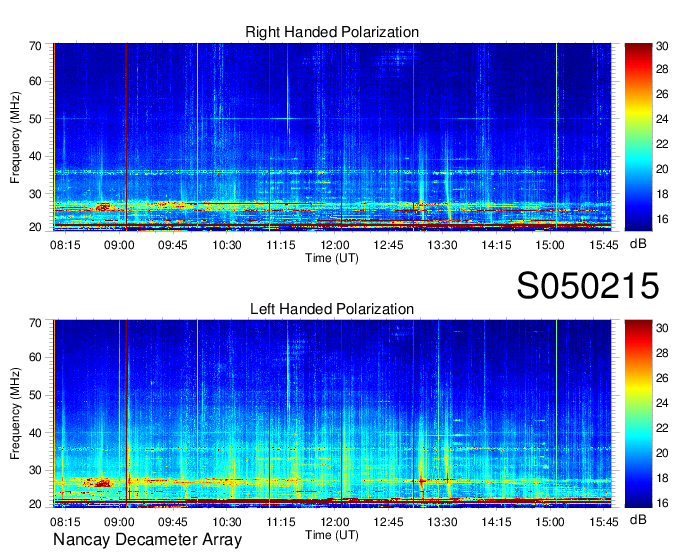Click the "Nancay Decameter Array" caption

click(x=147, y=540)
